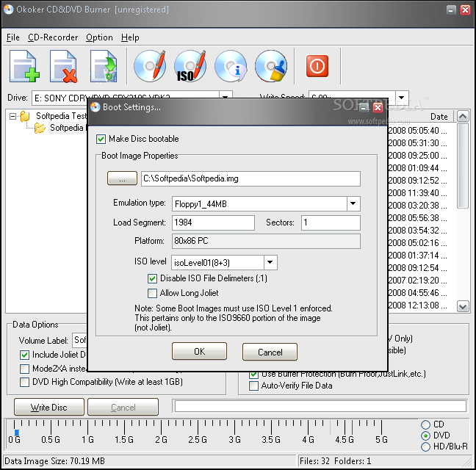Enable DVD High Compatibility checkbox
The image size is (476, 470).
point(24,382)
